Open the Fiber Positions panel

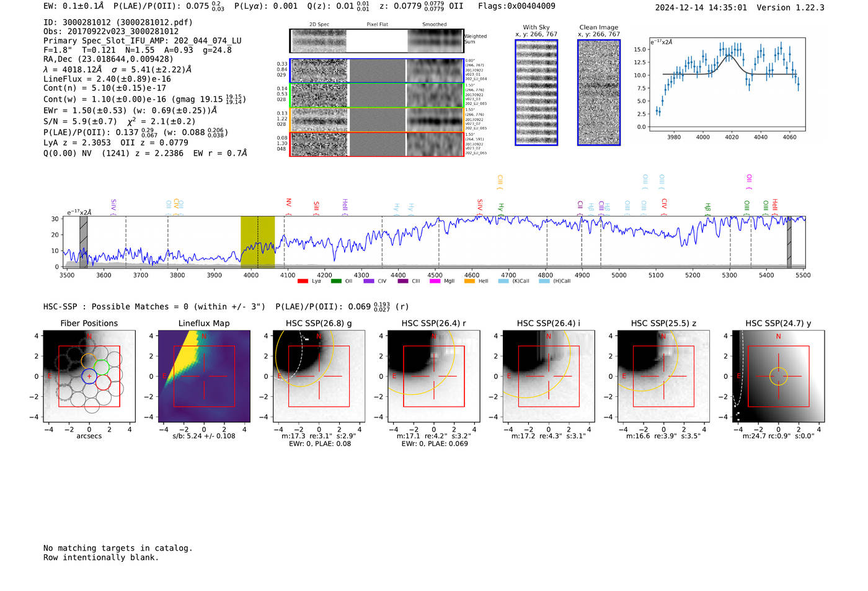(89, 376)
